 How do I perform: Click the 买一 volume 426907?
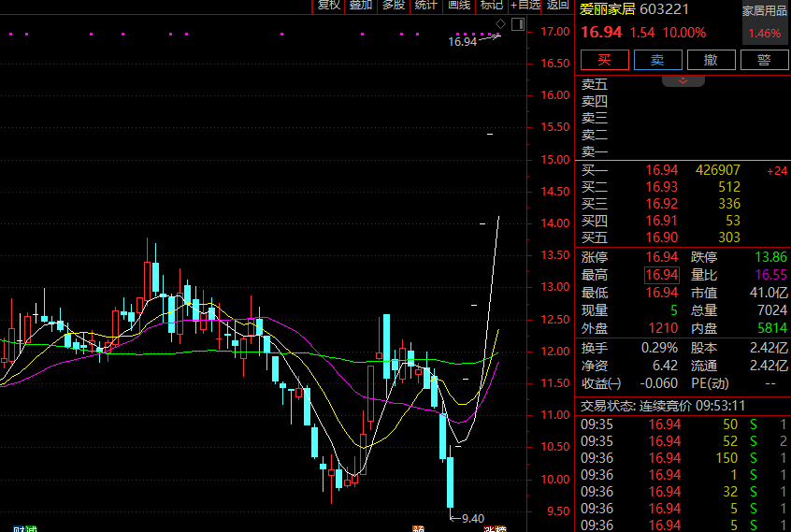click(718, 170)
